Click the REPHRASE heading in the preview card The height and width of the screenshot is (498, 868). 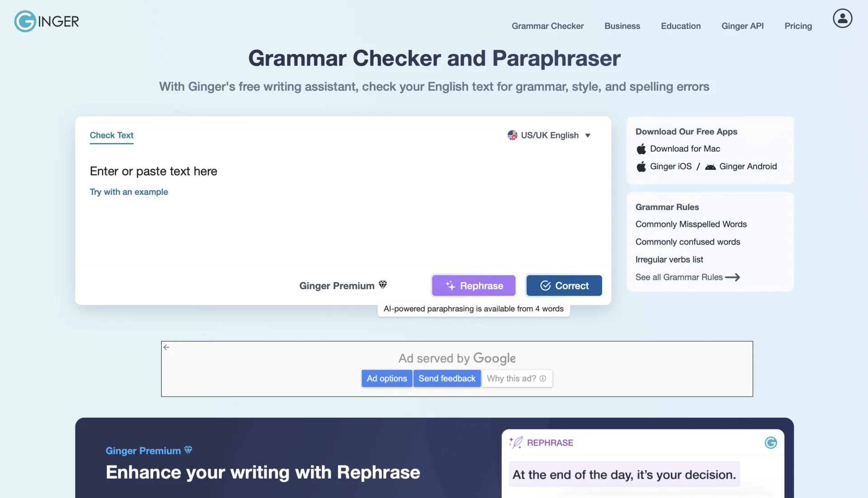coord(550,442)
